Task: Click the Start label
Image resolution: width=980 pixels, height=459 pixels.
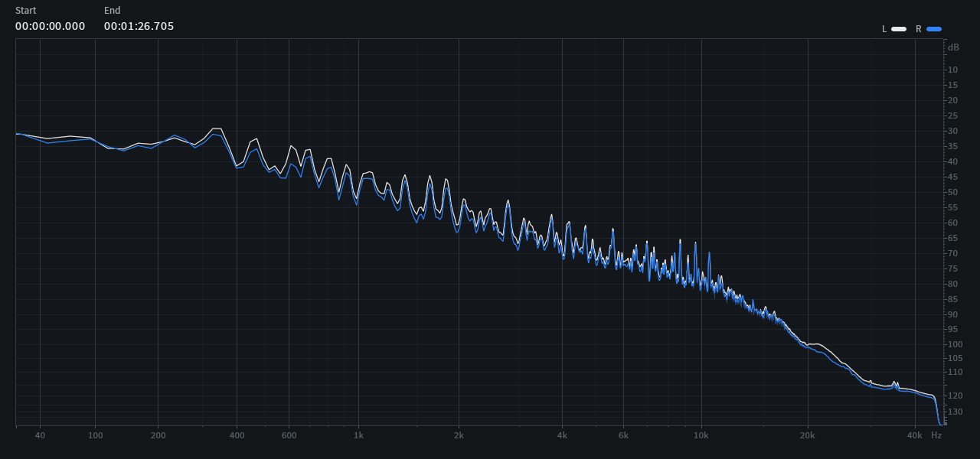Action: pos(25,11)
